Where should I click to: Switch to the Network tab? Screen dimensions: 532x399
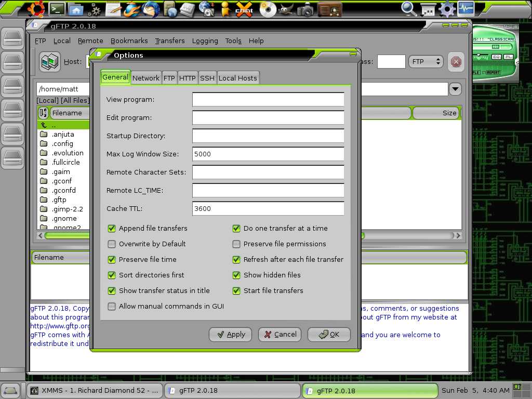(146, 78)
